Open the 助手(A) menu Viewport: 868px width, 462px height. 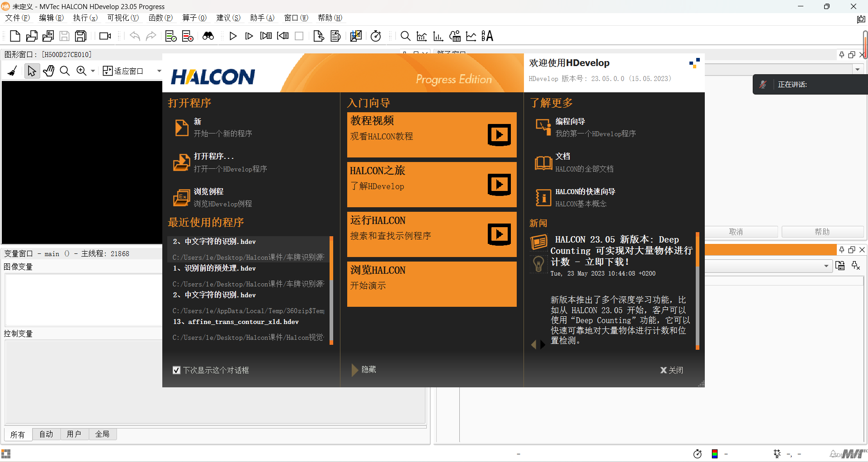[x=262, y=18]
